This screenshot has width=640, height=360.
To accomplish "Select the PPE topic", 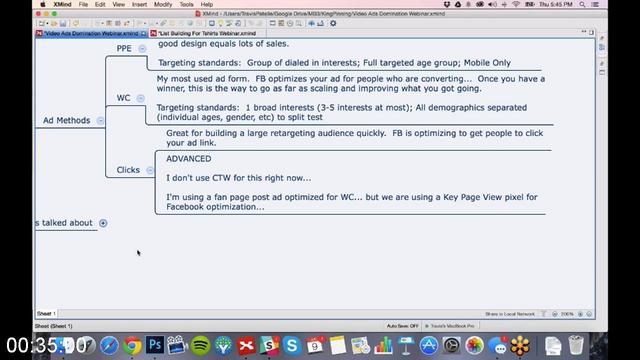I will click(124, 49).
